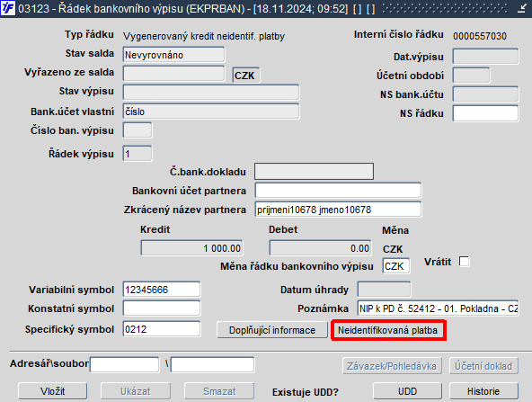Click the Účetní doklad button

[x=483, y=366]
